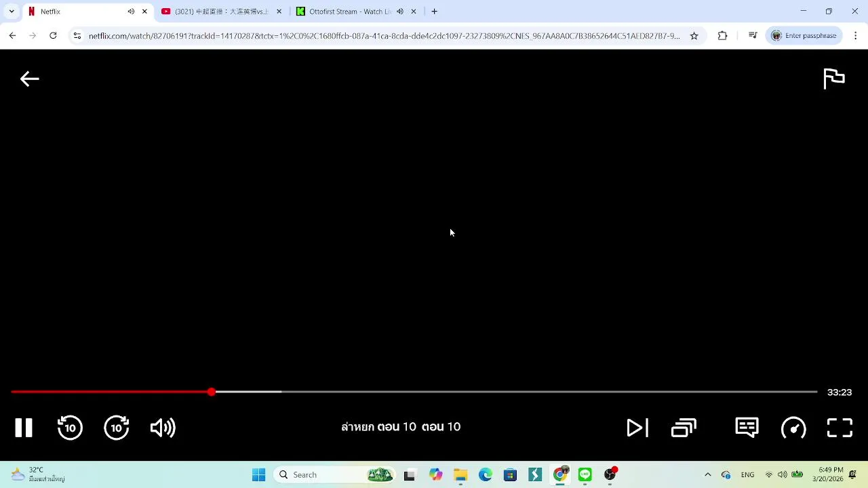The width and height of the screenshot is (868, 488).
Task: Close the YouTube tab
Action: (279, 12)
